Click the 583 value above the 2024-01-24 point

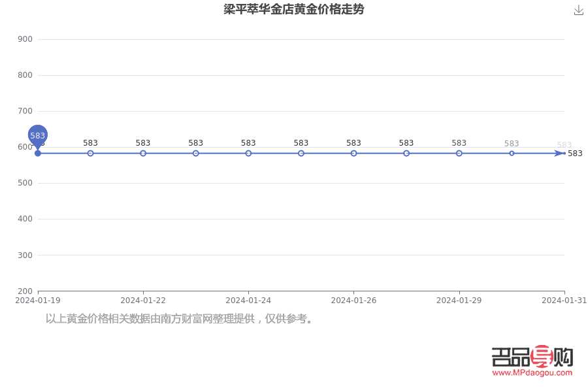coord(248,143)
